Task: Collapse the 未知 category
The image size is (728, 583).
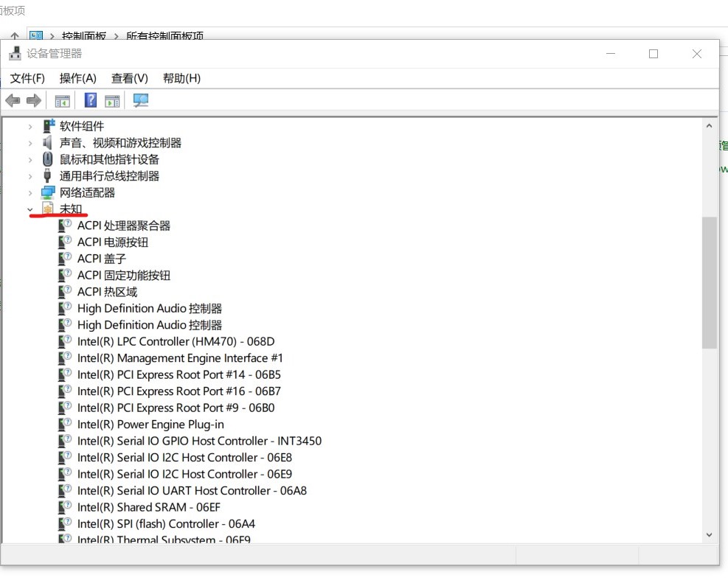Action: 30,209
